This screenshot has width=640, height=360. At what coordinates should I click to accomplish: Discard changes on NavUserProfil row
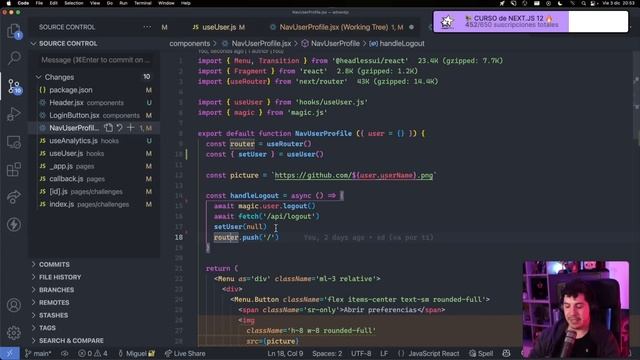tap(119, 128)
